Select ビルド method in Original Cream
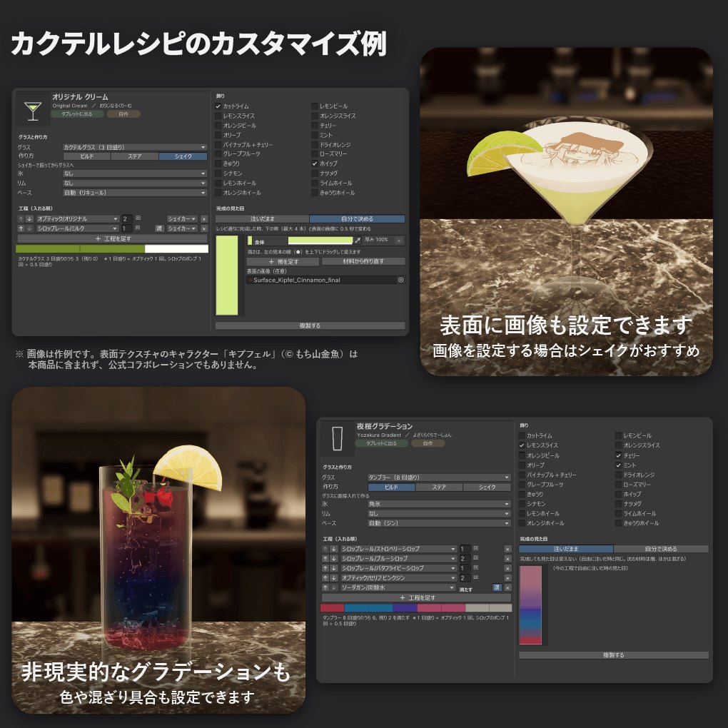Screen dimensions: 728x728 point(87,156)
